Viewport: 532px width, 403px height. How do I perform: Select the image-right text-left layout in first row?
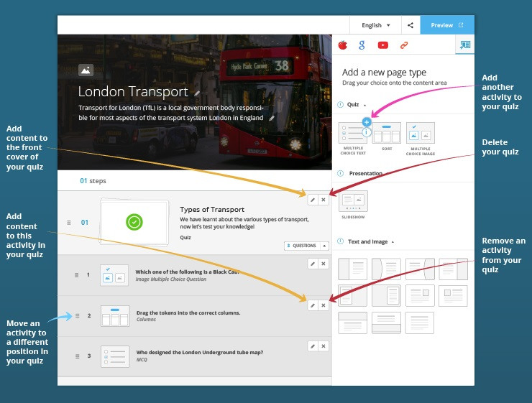(x=454, y=269)
